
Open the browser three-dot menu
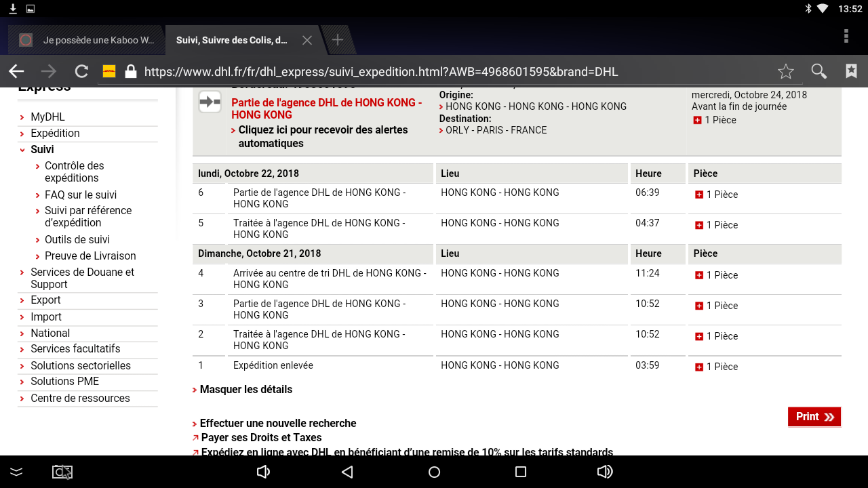point(846,36)
